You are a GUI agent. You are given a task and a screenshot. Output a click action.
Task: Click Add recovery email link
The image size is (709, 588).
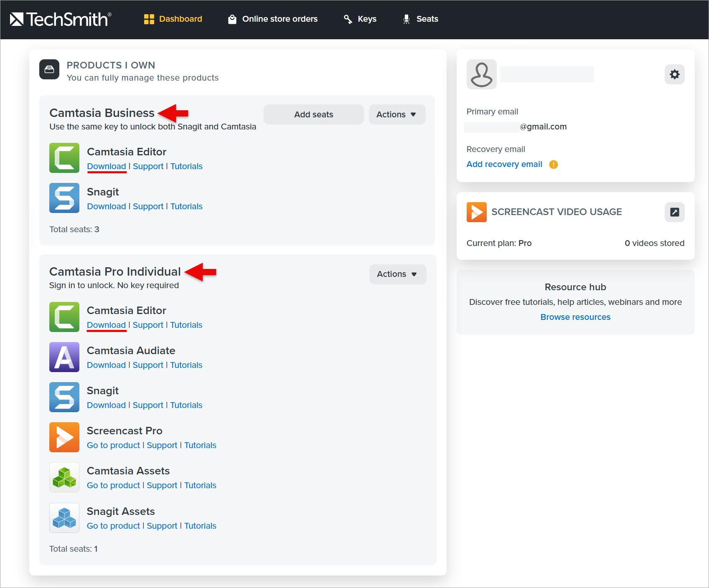point(504,165)
